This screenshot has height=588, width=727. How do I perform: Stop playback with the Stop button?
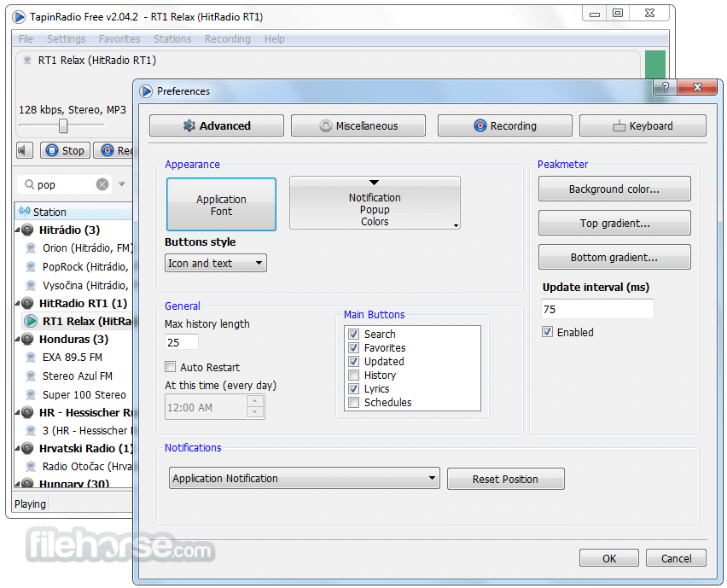(x=66, y=150)
